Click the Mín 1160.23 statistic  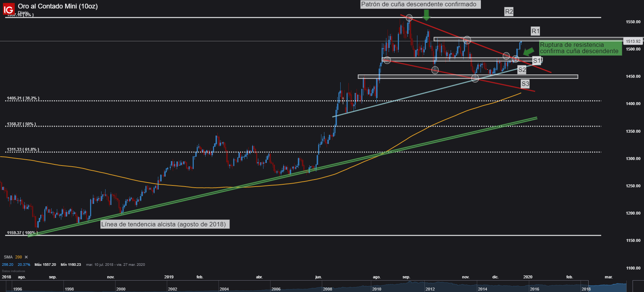tap(70, 264)
